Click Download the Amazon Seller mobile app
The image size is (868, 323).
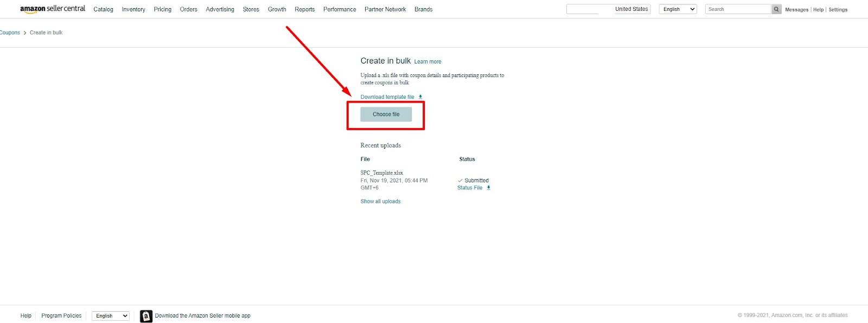point(202,316)
